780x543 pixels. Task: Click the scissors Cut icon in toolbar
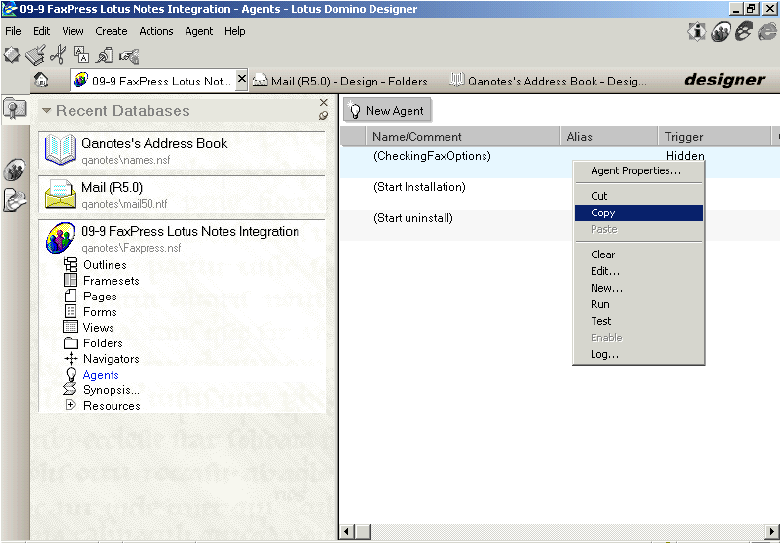(x=57, y=55)
